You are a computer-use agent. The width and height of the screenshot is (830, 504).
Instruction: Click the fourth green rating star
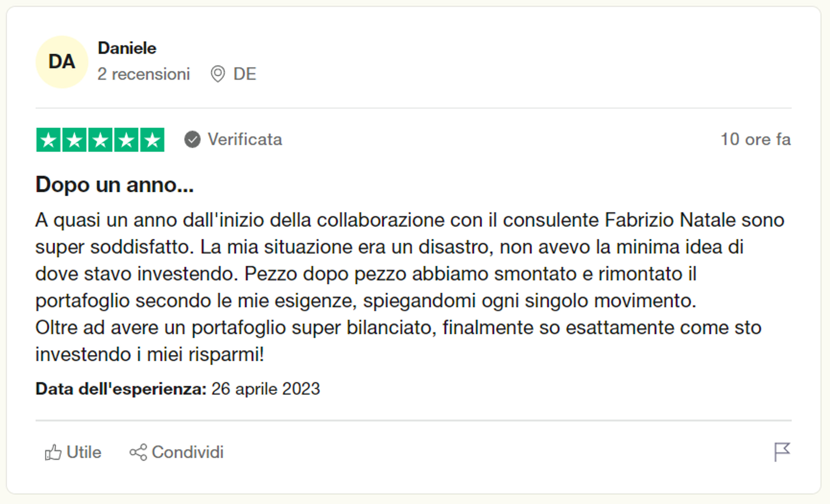tap(126, 140)
